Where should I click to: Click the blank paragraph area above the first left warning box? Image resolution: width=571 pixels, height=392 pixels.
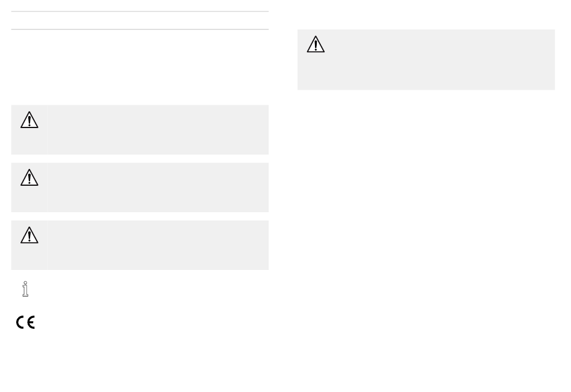pyautogui.click(x=140, y=67)
